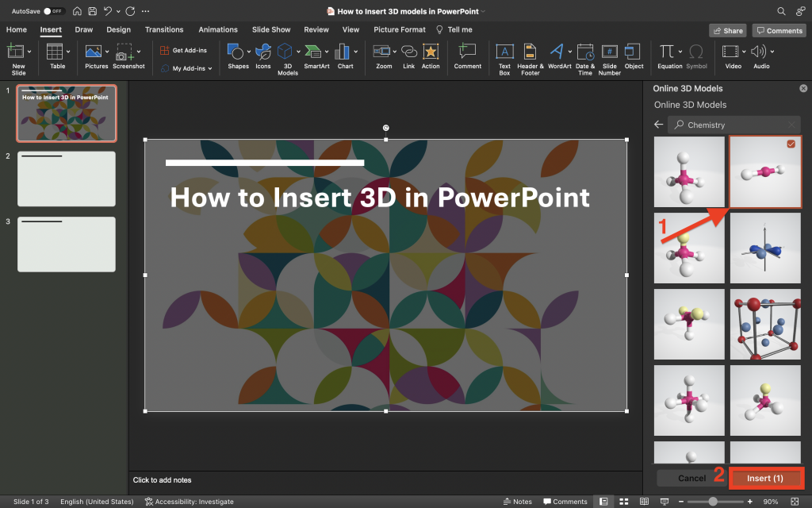
Task: Open the Slide Show ribbon tab
Action: click(x=270, y=29)
